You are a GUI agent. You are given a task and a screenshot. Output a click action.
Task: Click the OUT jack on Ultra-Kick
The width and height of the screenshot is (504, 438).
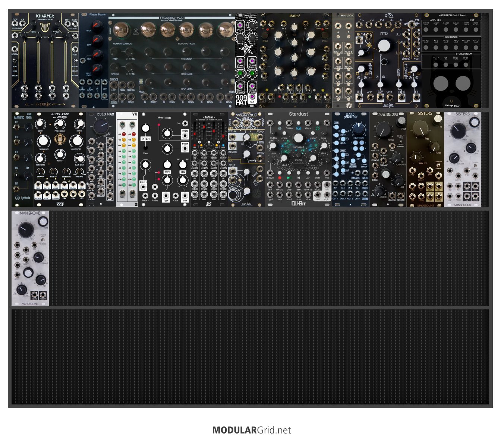(82, 194)
